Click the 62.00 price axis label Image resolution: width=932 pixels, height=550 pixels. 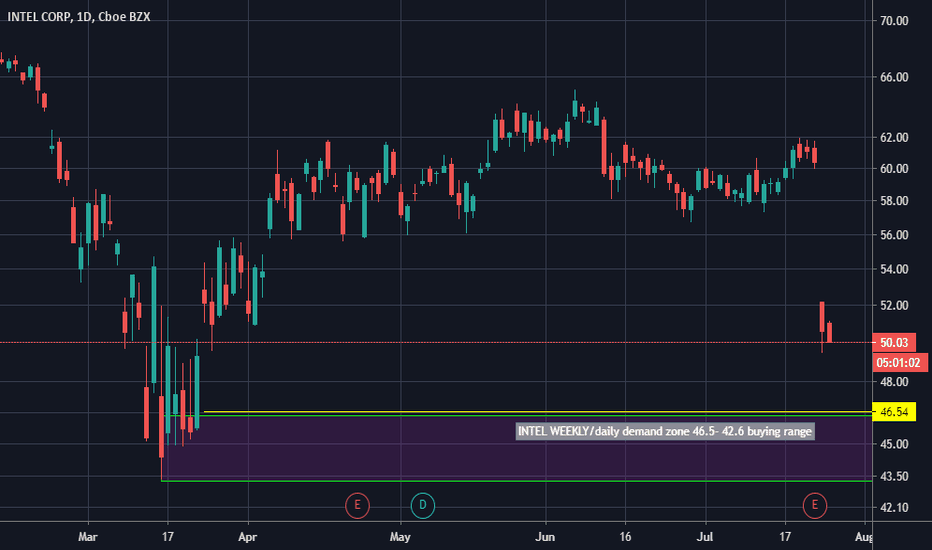(x=894, y=137)
